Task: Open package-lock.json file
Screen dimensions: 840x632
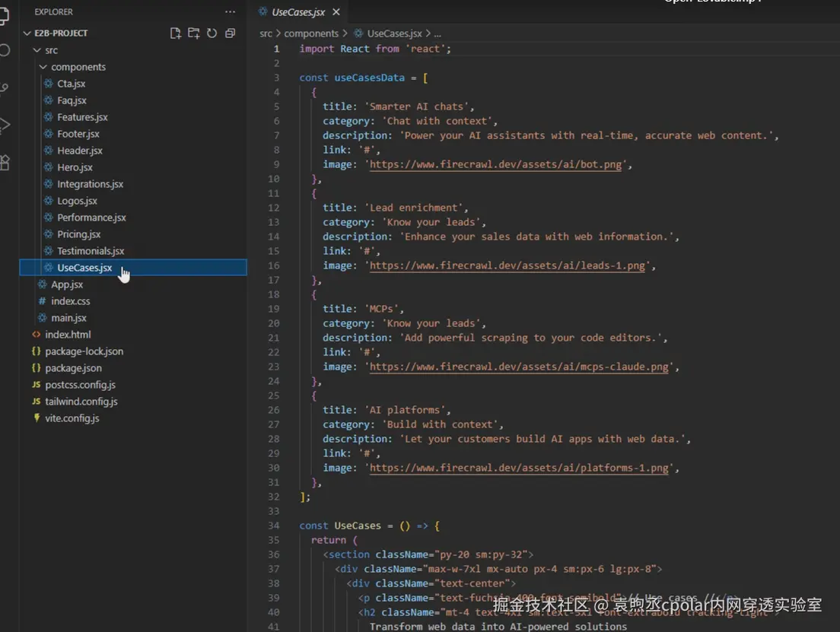Action: 84,351
